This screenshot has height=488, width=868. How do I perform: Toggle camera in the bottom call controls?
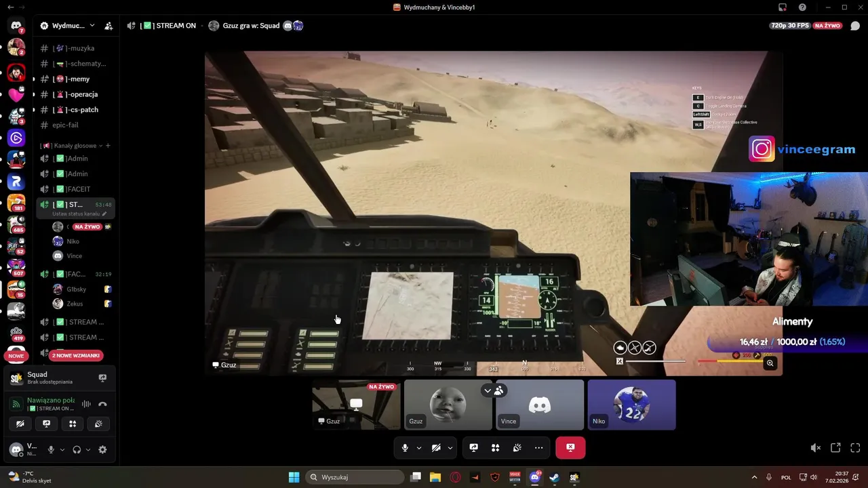point(436,447)
